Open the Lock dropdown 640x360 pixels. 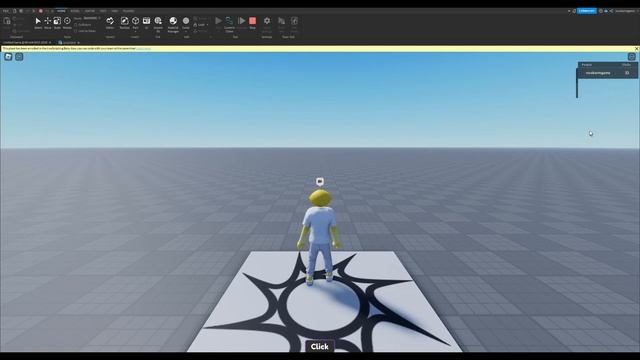point(201,24)
